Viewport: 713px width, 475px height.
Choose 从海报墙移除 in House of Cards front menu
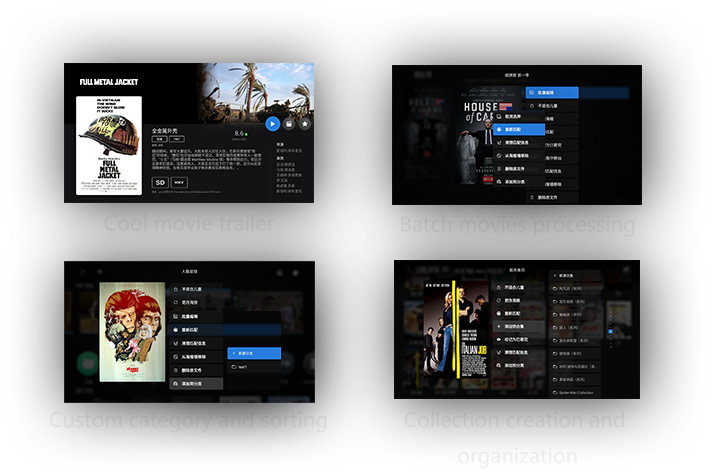519,155
